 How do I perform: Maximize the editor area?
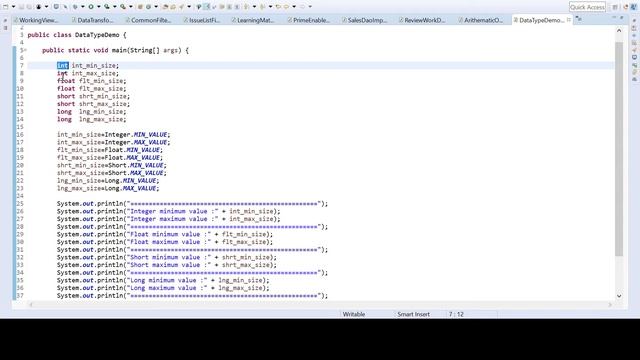(622, 18)
